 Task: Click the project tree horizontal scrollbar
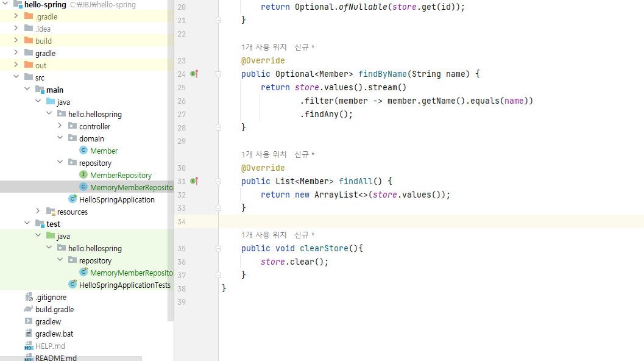(71, 359)
